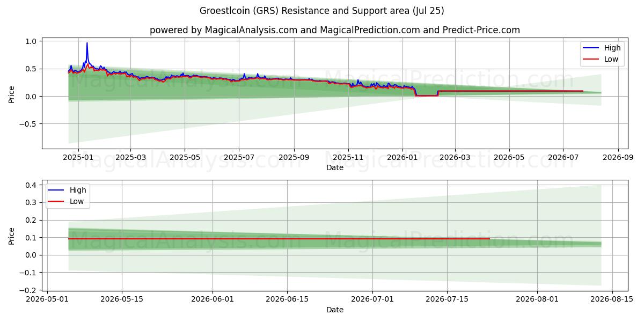Click the '2026-08-15' tick label

pos(612,300)
